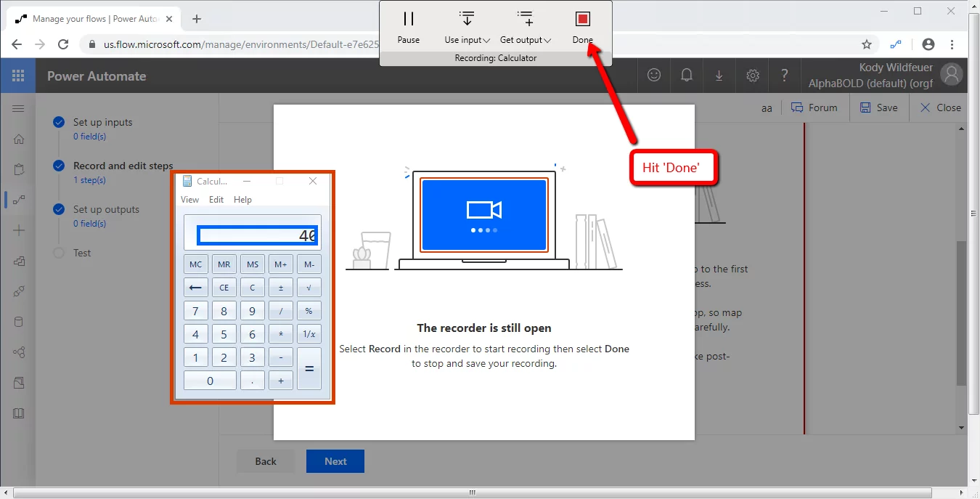Open the help question mark
980x499 pixels.
(x=785, y=75)
